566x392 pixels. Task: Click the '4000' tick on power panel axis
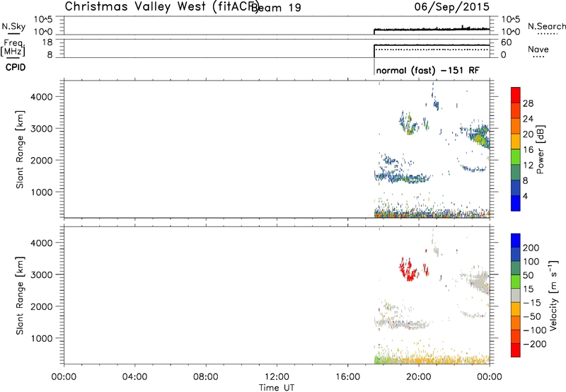(41, 97)
